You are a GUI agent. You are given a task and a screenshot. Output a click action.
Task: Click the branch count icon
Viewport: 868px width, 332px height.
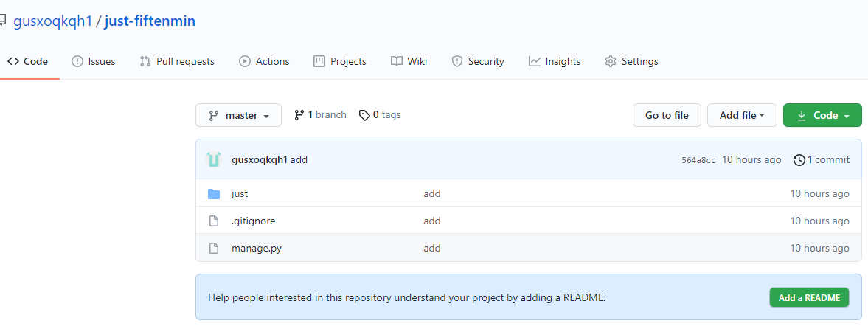[x=299, y=115]
